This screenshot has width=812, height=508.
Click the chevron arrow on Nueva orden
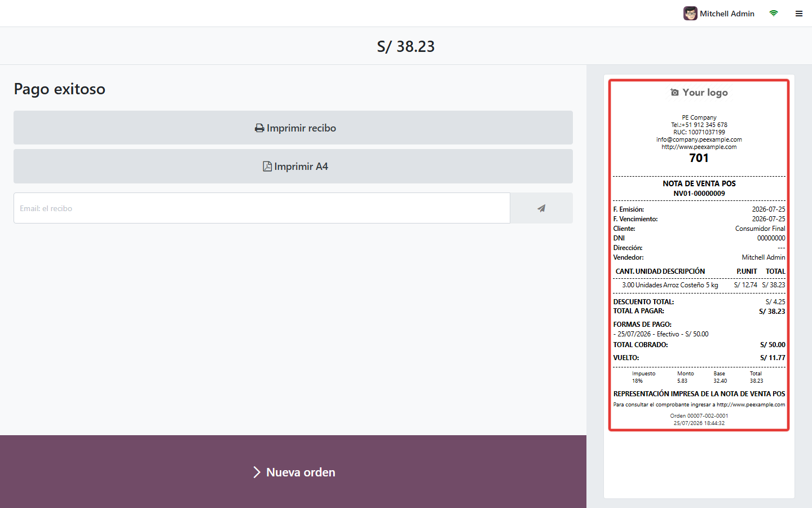coord(257,472)
